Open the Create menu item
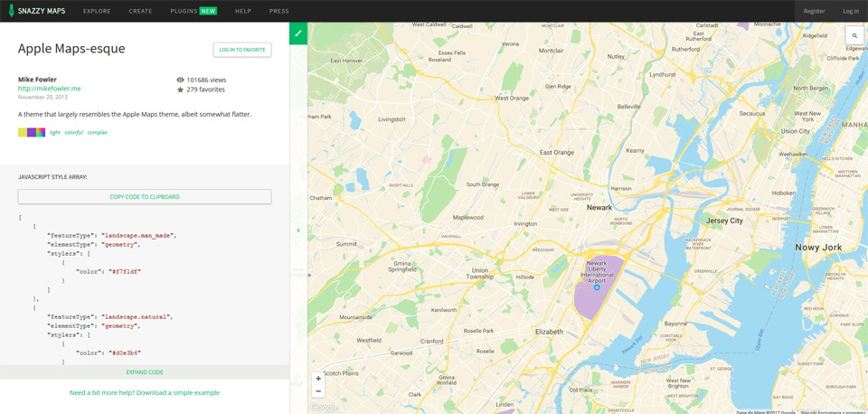The width and height of the screenshot is (868, 414). click(141, 11)
